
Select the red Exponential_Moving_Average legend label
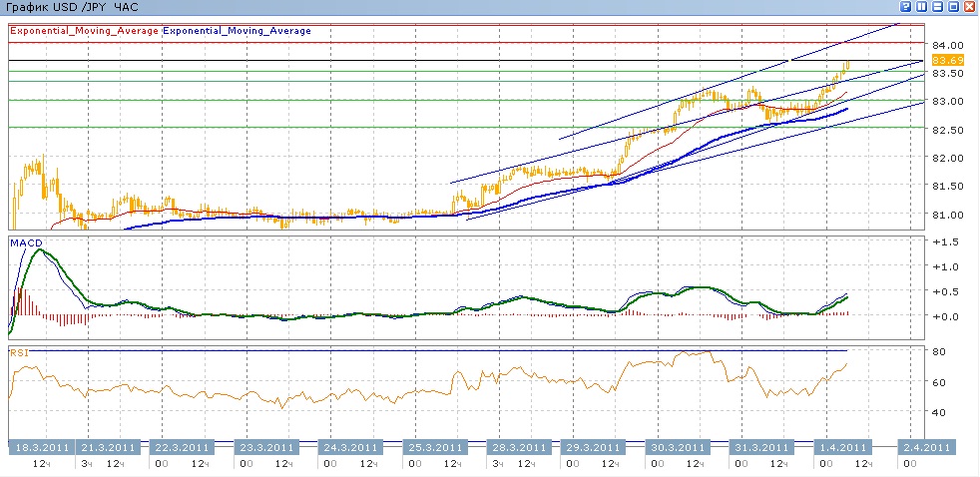pos(84,31)
